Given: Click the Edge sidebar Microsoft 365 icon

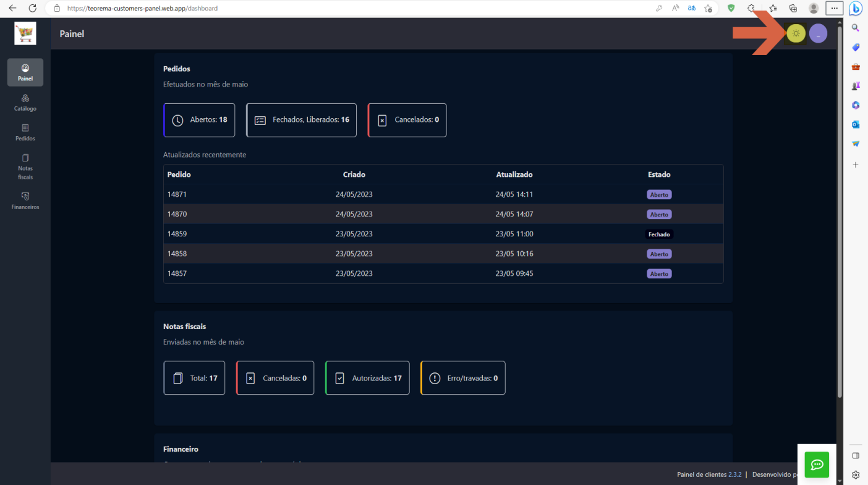Looking at the screenshot, I should [856, 105].
